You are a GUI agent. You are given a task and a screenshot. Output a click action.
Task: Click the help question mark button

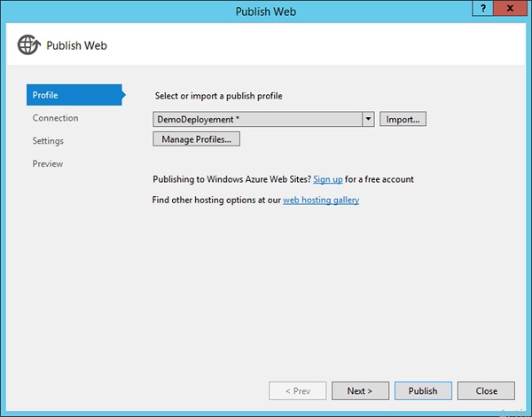tap(484, 11)
